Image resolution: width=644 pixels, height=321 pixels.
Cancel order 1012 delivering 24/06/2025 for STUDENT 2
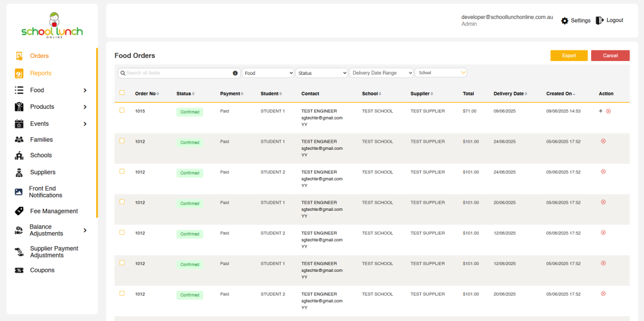pos(603,171)
